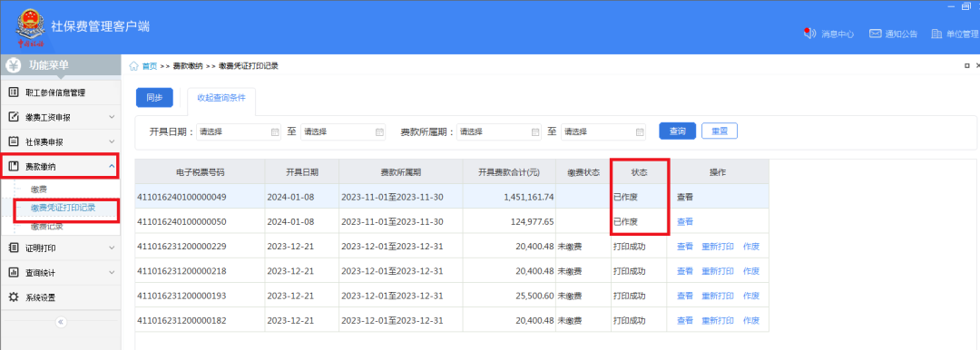Click 查看 for ticket 411016231200000229
Viewport: 980px width, 350px height.
[x=685, y=247]
